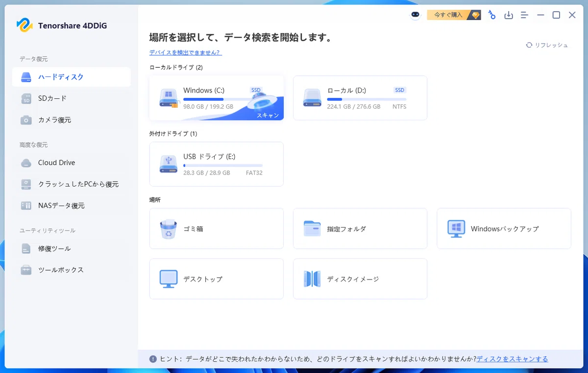Click the Windows (C:) usage bar
The width and height of the screenshot is (588, 373).
point(223,99)
